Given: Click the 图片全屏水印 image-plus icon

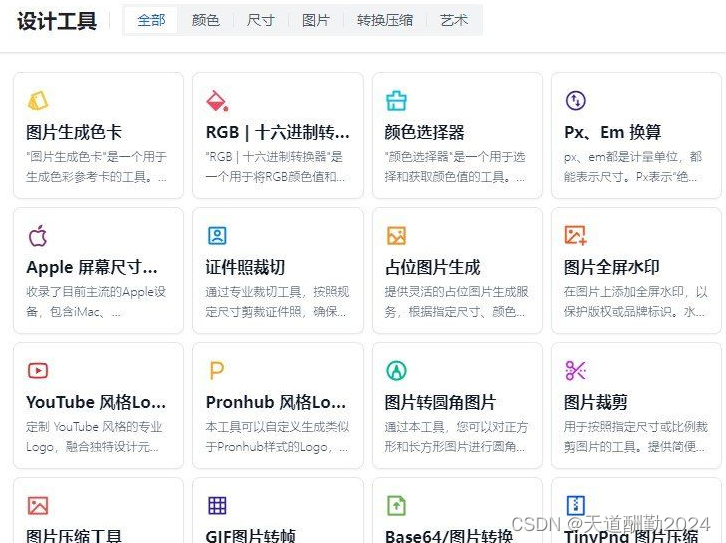Looking at the screenshot, I should click(x=576, y=235).
